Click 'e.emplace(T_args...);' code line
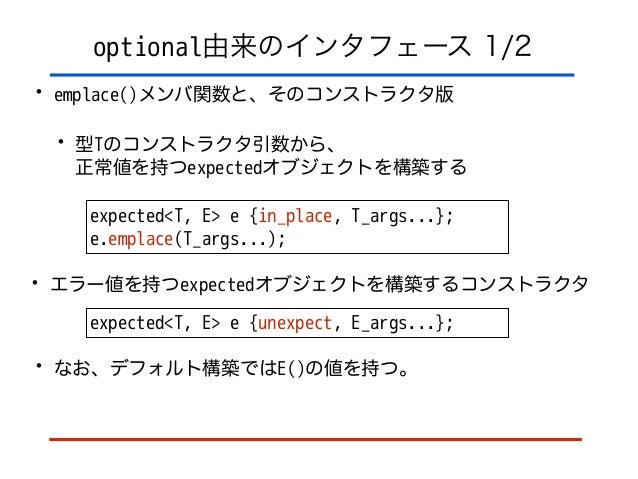The height and width of the screenshot is (479, 638). (188, 239)
